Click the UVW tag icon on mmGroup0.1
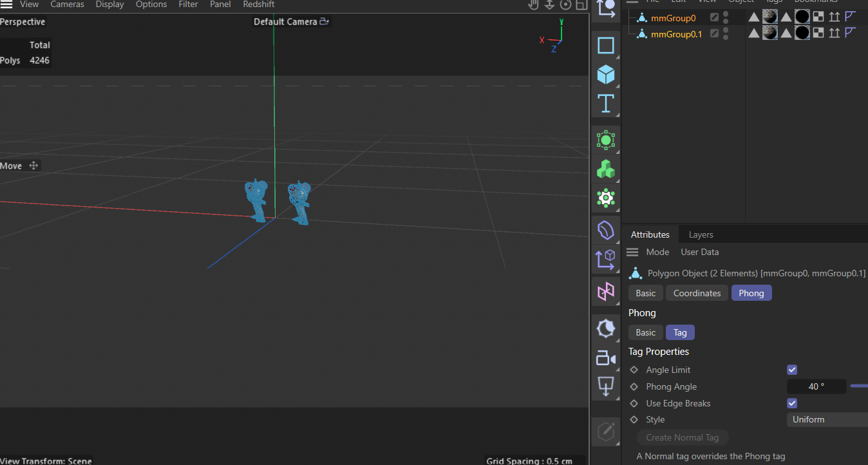The image size is (868, 465). pyautogui.click(x=818, y=33)
